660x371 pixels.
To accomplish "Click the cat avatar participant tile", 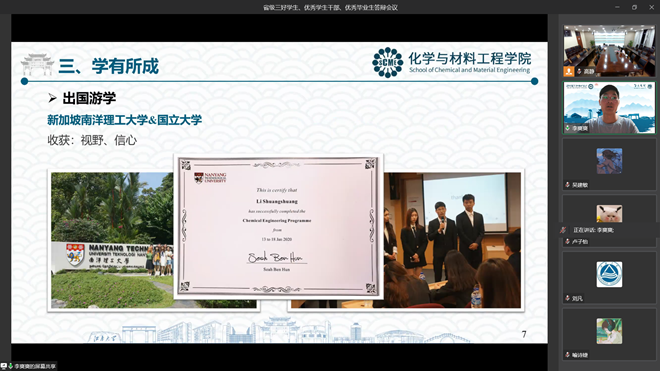I will [609, 214].
